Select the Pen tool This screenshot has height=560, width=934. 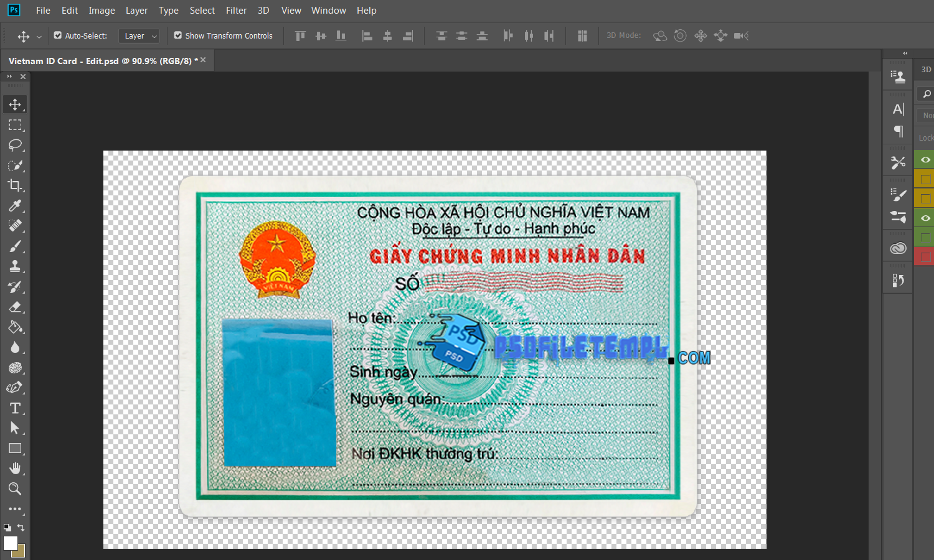[15, 388]
